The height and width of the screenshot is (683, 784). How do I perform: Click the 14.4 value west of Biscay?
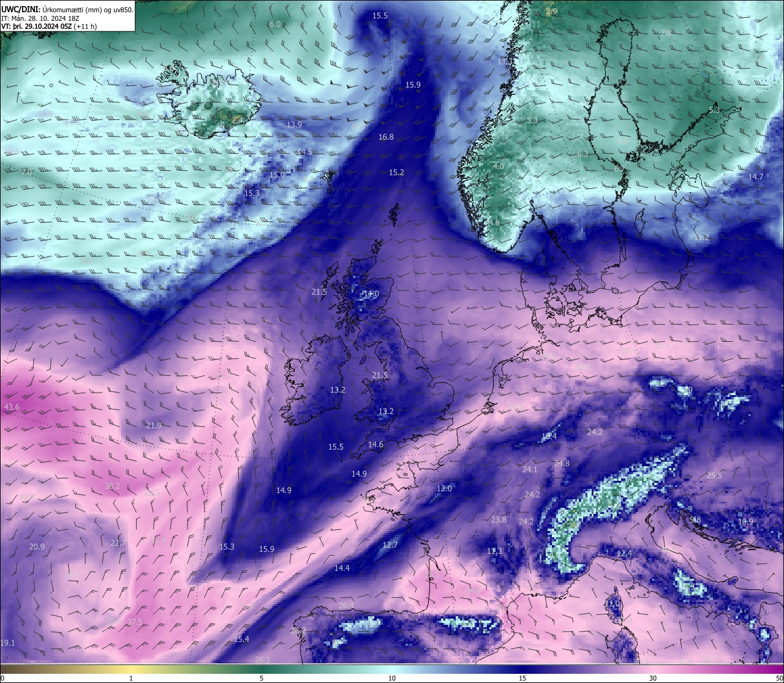(x=342, y=568)
